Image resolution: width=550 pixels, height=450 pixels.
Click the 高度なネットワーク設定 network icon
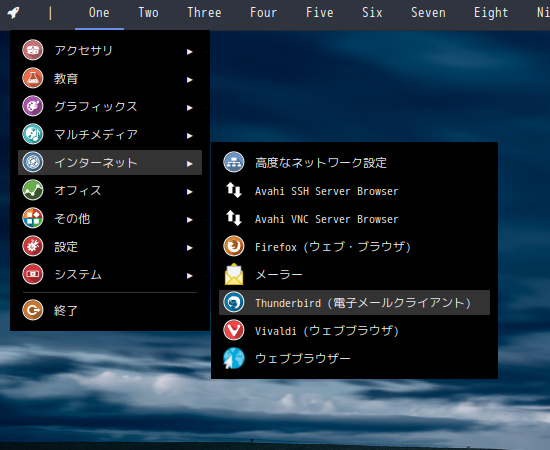point(234,162)
